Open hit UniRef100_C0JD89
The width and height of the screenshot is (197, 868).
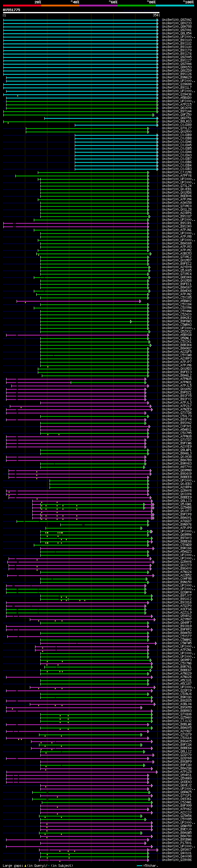point(177,125)
